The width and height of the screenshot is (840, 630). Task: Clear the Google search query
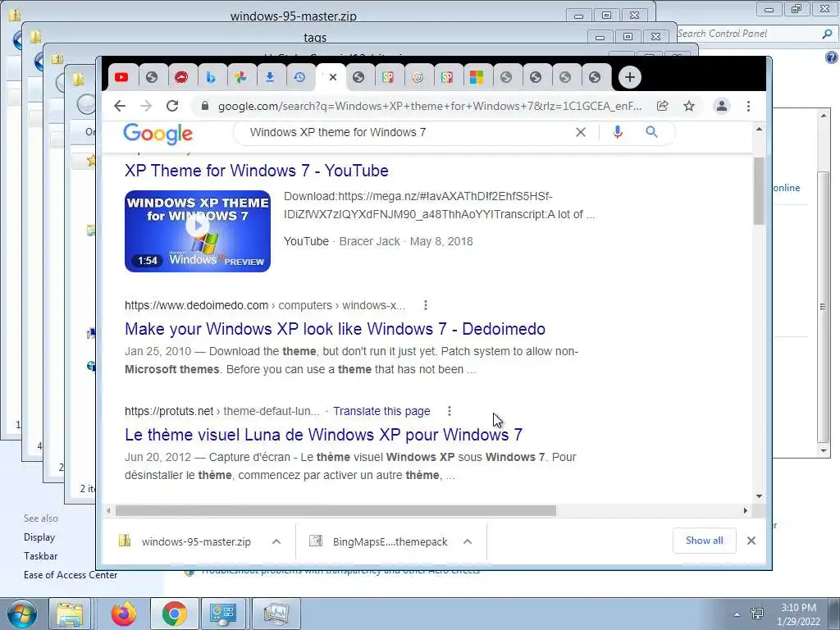pyautogui.click(x=581, y=132)
